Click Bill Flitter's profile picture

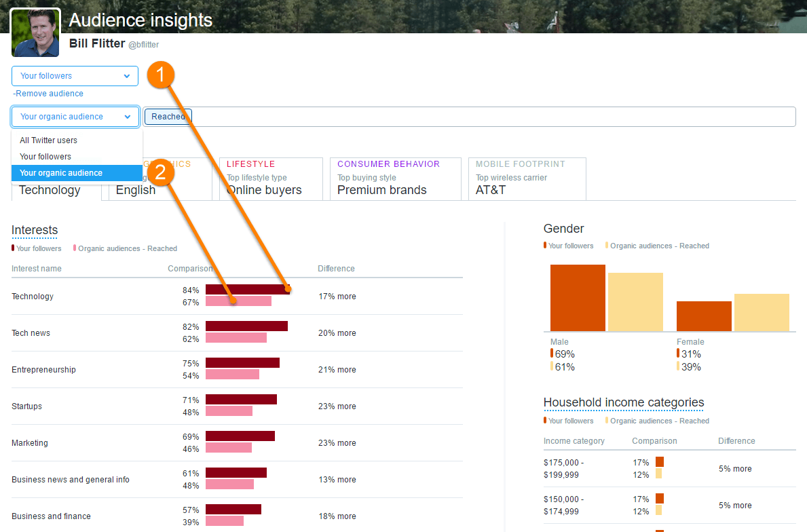35,32
